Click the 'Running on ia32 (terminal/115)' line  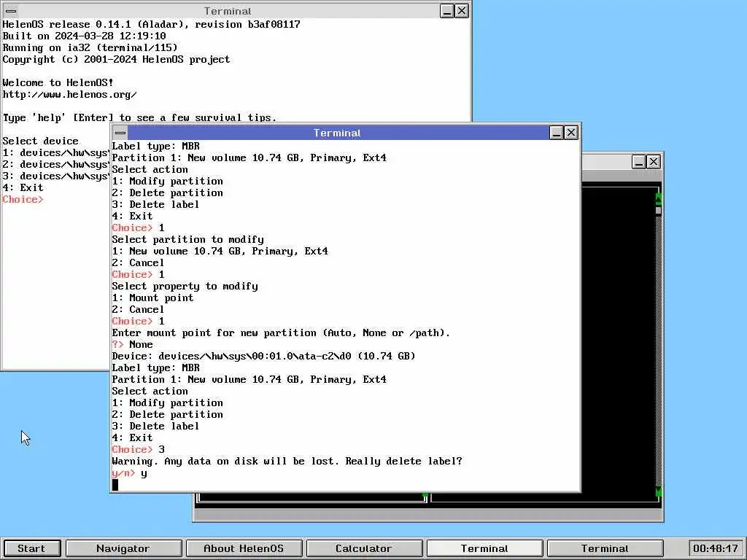[x=90, y=47]
